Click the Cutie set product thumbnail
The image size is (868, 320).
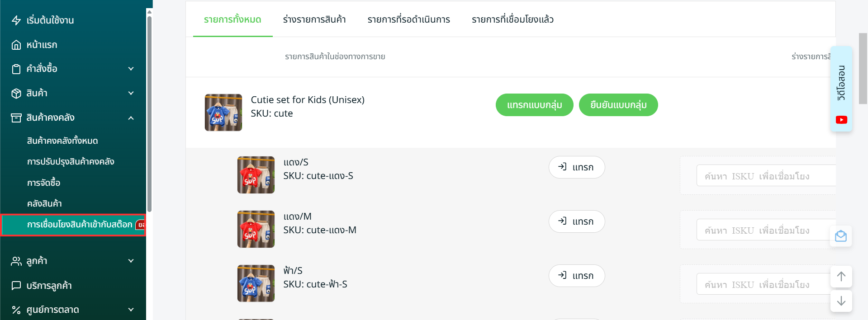[x=223, y=113]
